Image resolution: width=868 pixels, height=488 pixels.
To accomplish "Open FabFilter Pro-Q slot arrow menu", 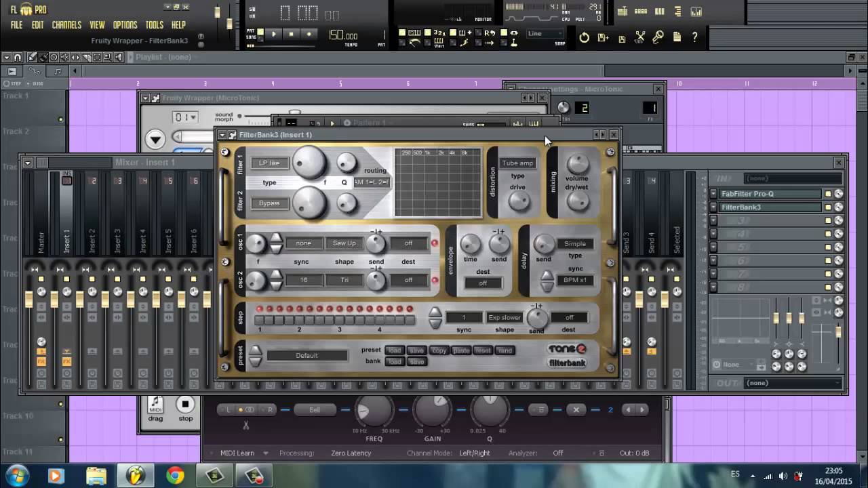I will (713, 194).
